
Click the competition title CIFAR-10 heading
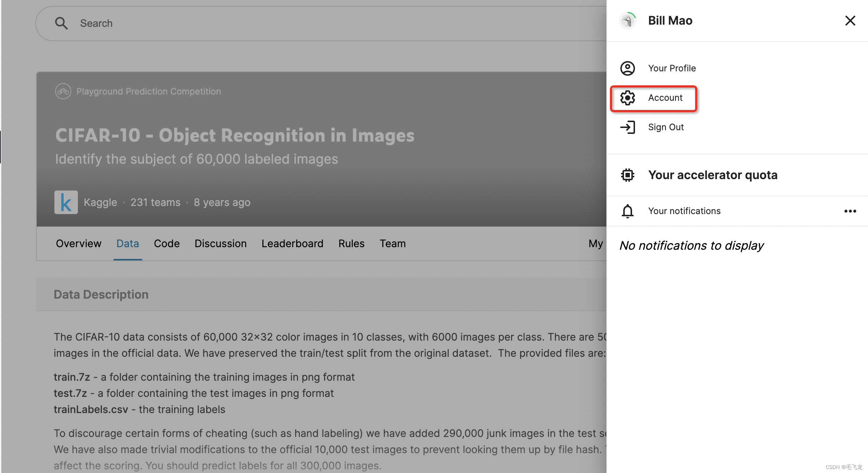pyautogui.click(x=235, y=135)
